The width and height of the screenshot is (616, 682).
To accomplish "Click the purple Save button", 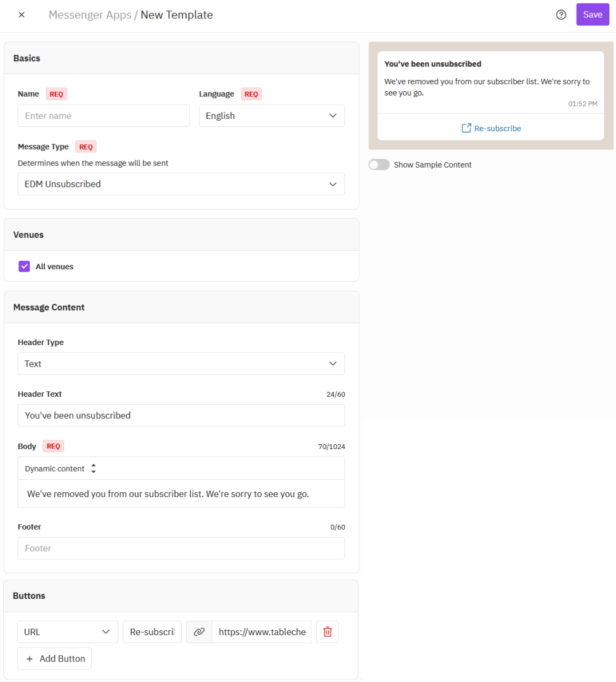I will pos(593,14).
